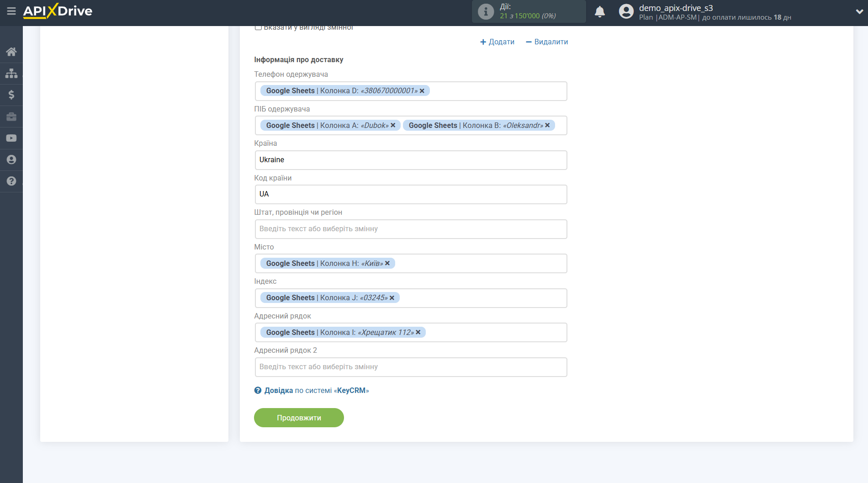Click the ApiX-Drive logo

point(58,11)
